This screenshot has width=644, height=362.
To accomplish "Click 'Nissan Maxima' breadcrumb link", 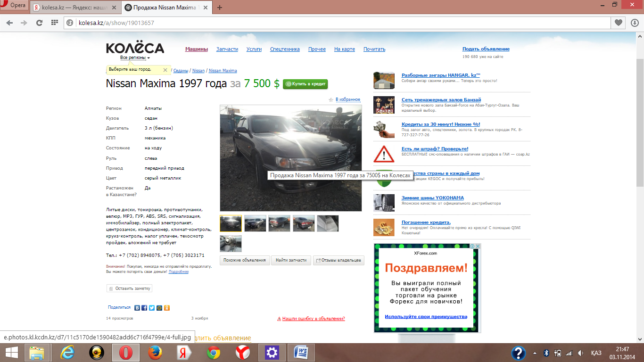I will pos(223,71).
